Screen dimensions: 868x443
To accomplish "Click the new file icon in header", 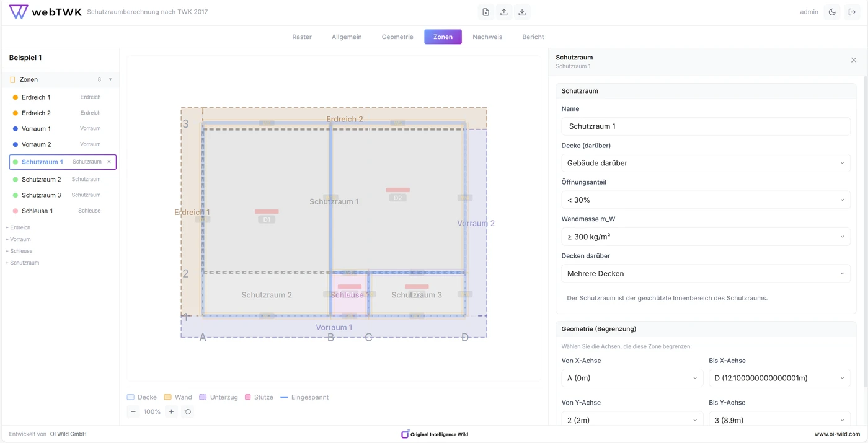I will click(x=485, y=12).
